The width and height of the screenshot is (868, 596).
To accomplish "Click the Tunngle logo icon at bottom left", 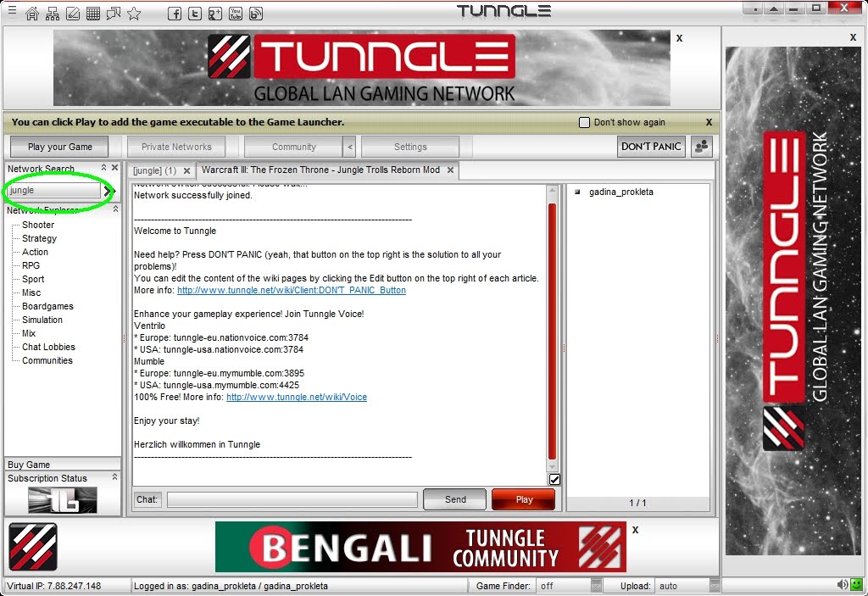I will pyautogui.click(x=33, y=547).
